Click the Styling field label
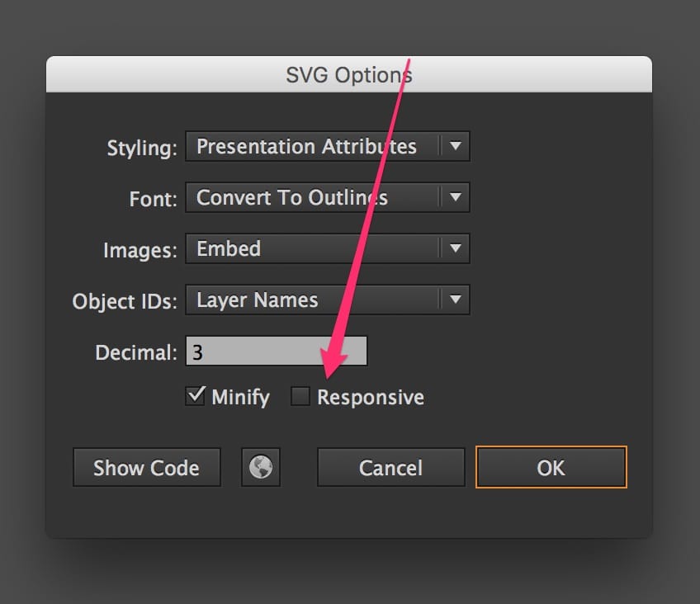This screenshot has width=700, height=604. tap(142, 149)
